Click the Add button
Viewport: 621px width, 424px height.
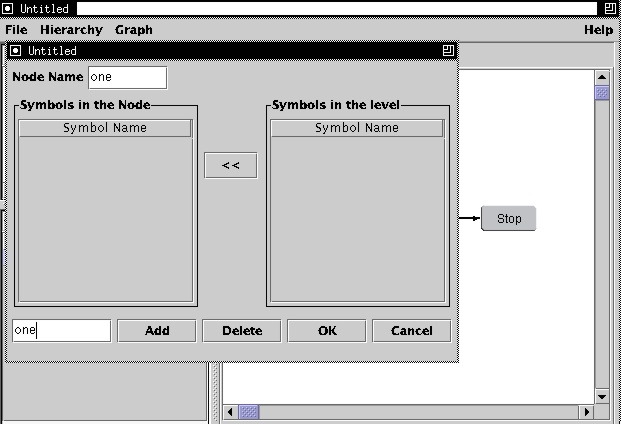(x=157, y=331)
